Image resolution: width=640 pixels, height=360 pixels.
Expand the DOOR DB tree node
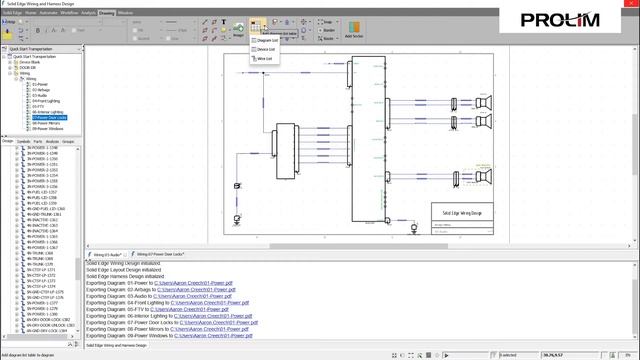pyautogui.click(x=10, y=68)
